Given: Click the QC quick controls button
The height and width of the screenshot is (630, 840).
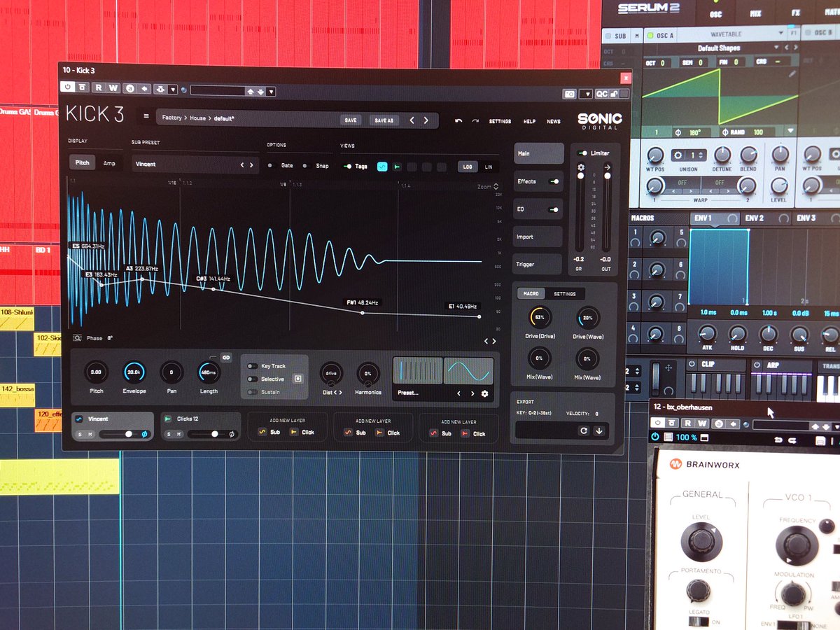Looking at the screenshot, I should coord(602,93).
